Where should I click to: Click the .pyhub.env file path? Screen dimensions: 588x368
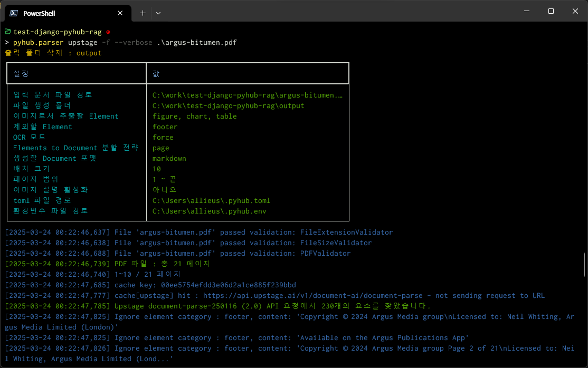(x=209, y=211)
